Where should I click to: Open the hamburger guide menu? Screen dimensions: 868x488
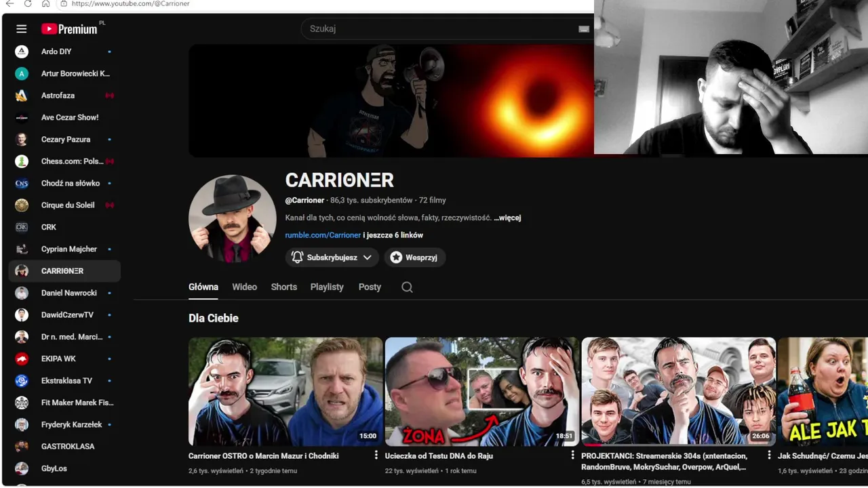point(22,29)
